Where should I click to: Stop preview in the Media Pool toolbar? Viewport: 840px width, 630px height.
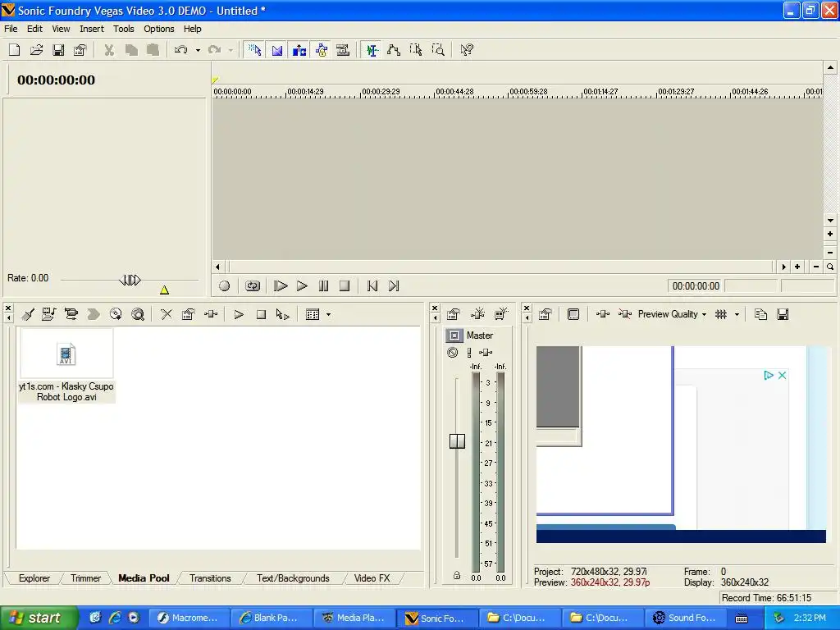click(261, 314)
